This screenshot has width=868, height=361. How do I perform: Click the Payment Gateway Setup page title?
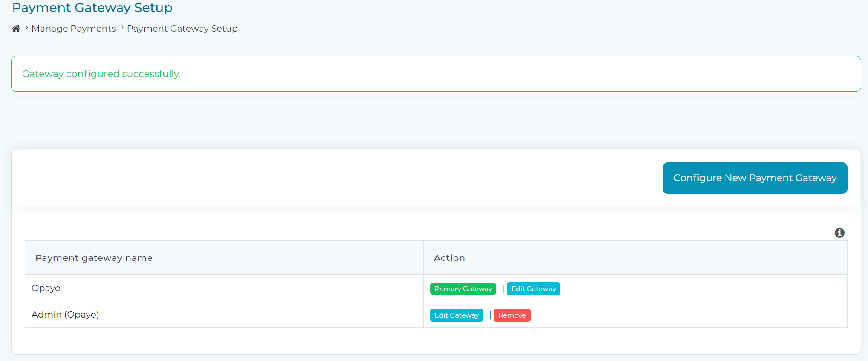pos(92,8)
